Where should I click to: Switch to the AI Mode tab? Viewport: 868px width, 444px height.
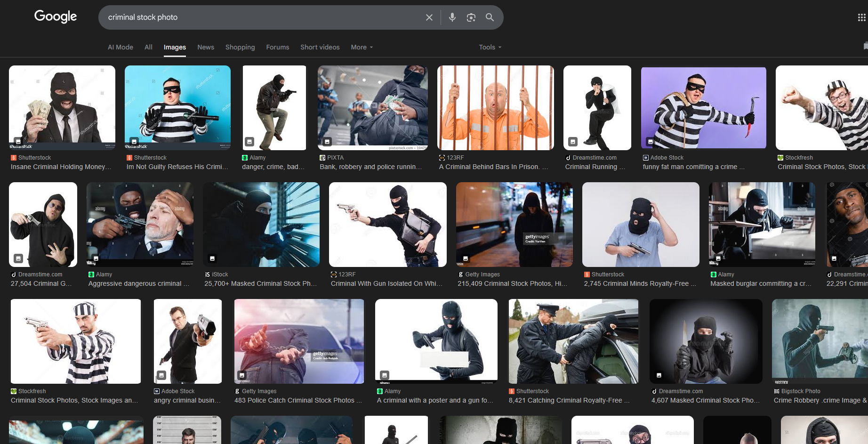121,47
